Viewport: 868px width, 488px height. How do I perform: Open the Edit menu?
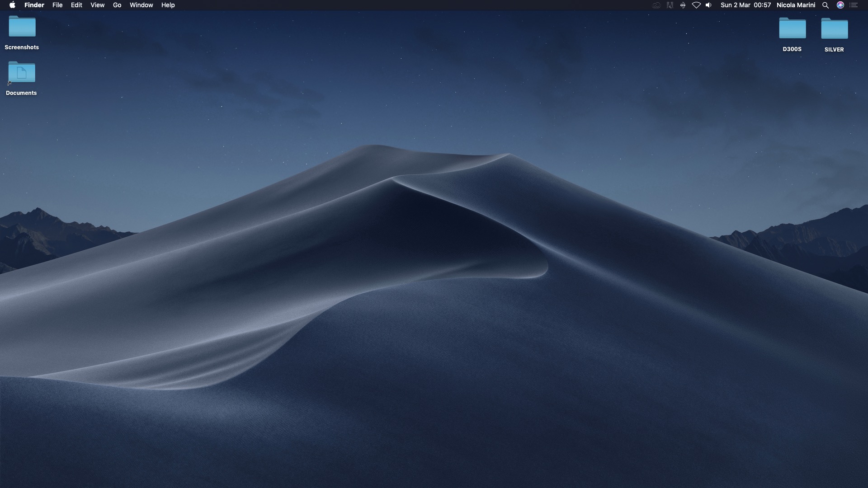76,5
